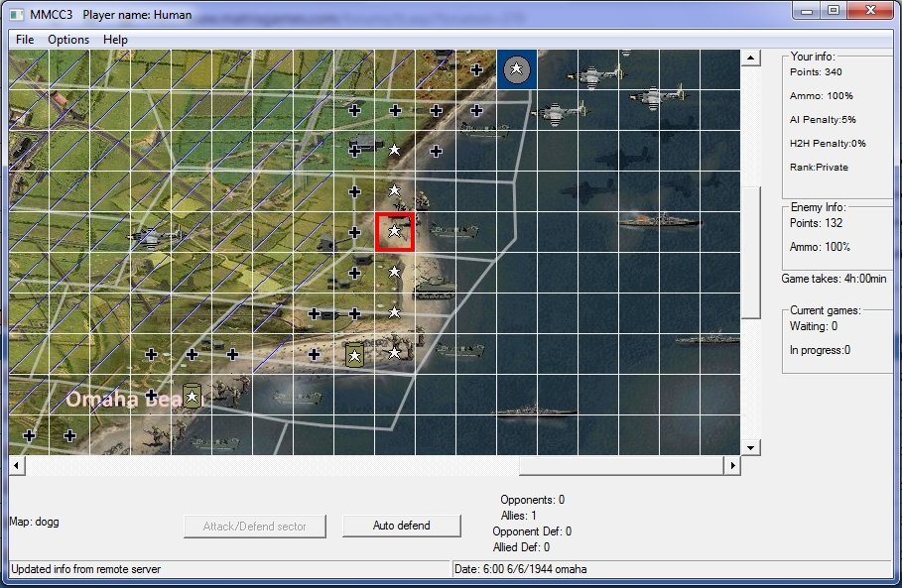
Task: Click the 'Allies: 1' text
Action: pyautogui.click(x=518, y=516)
